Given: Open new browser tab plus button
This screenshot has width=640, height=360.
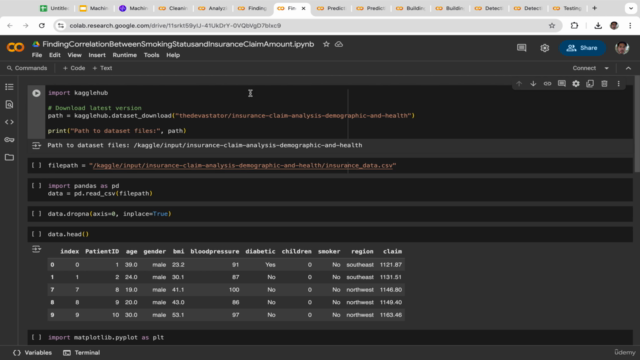Looking at the screenshot, I should (x=594, y=8).
